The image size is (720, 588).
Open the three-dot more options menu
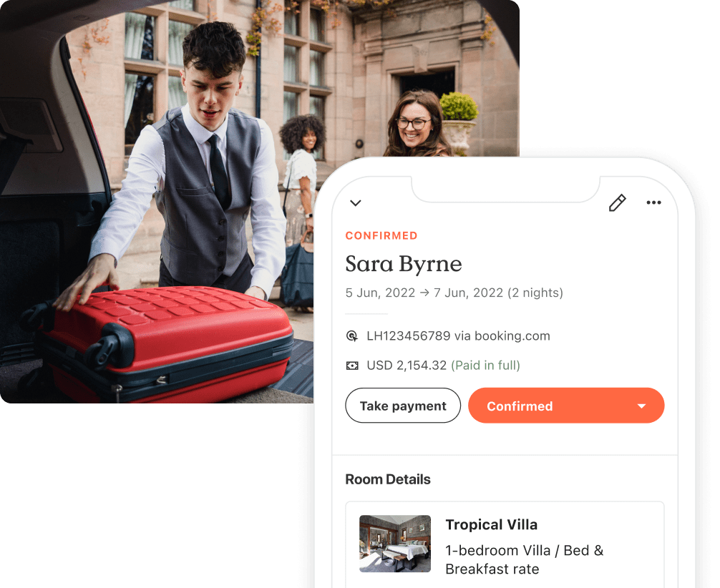tap(653, 203)
